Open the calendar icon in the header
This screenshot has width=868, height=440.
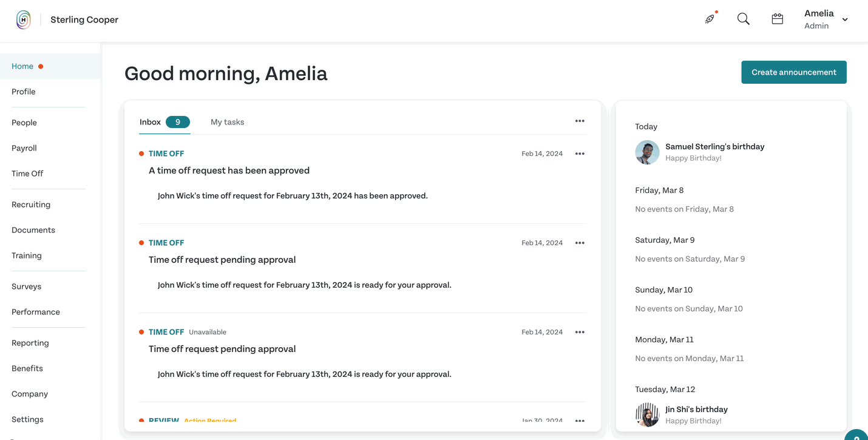pyautogui.click(x=777, y=19)
